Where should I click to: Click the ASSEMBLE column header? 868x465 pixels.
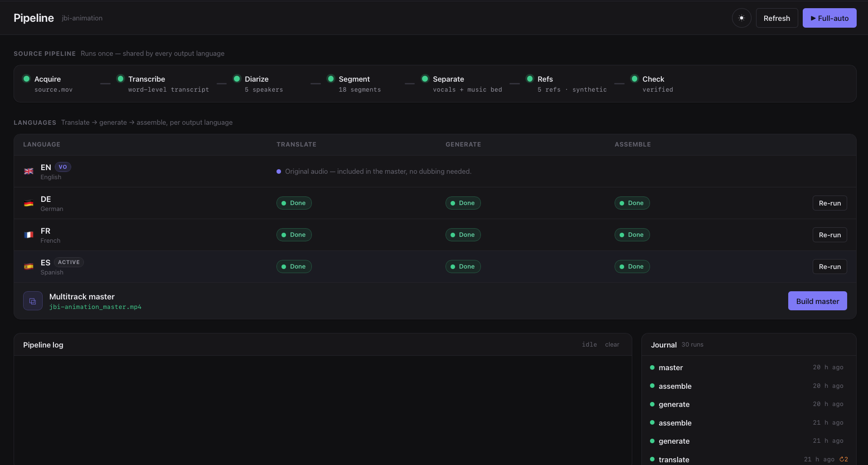[633, 144]
